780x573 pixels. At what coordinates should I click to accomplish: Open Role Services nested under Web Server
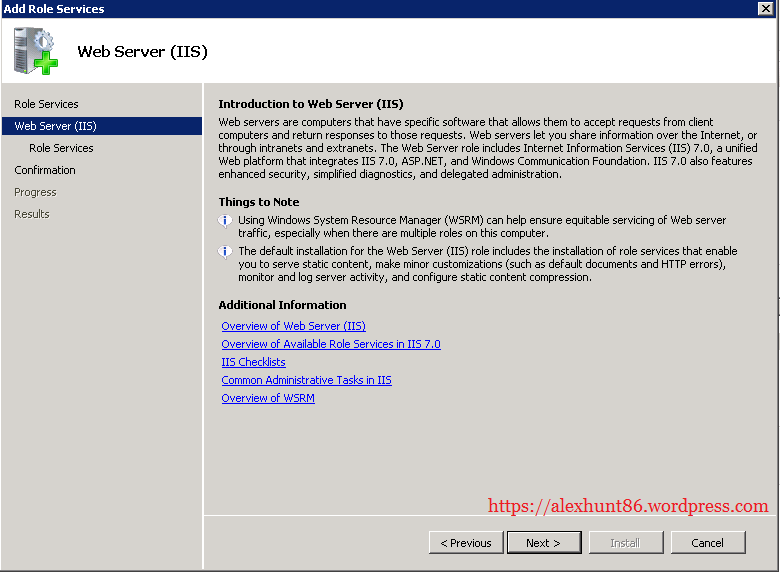pyautogui.click(x=61, y=148)
